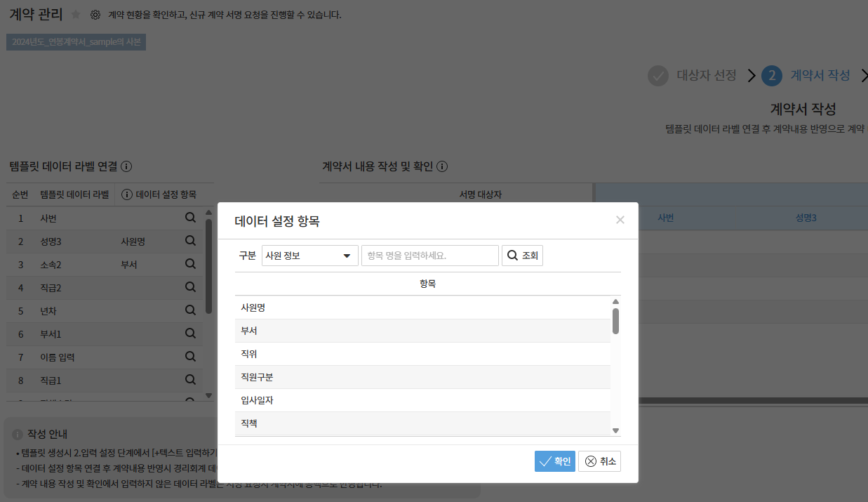Click the search icon for the 직급2 row
Screen dimensions: 868x502
point(190,287)
